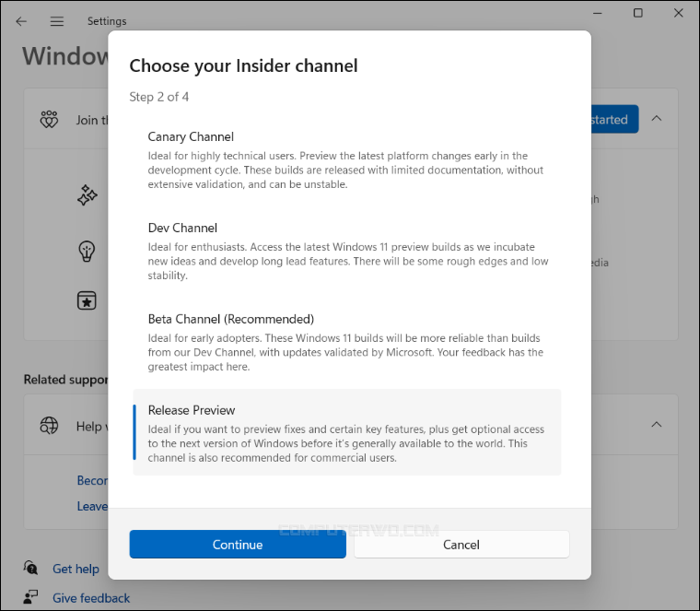
Task: Collapse the Help section chevron
Action: (x=656, y=424)
